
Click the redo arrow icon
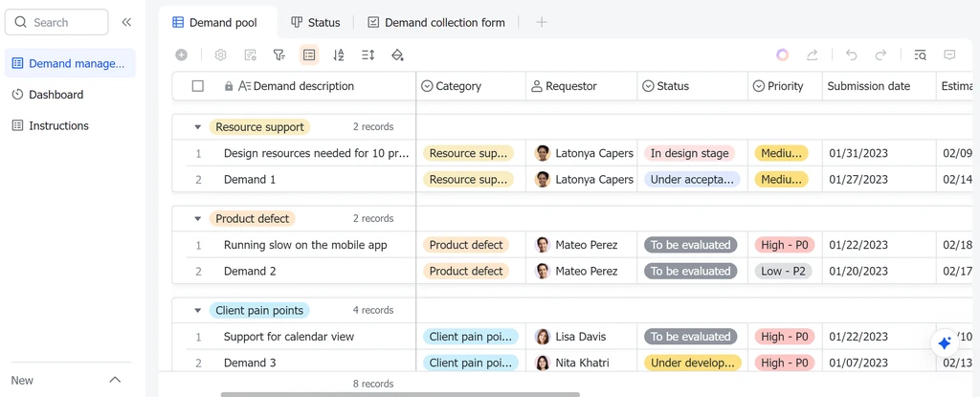click(880, 55)
